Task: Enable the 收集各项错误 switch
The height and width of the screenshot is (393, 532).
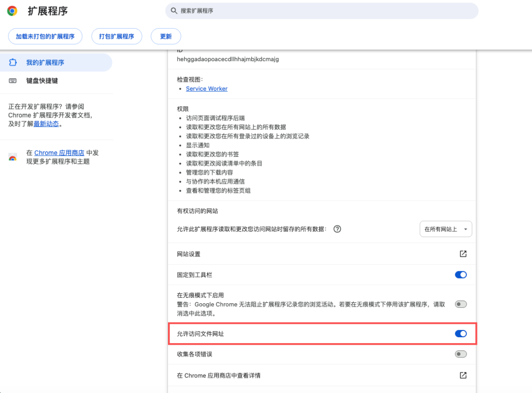Action: pos(461,354)
